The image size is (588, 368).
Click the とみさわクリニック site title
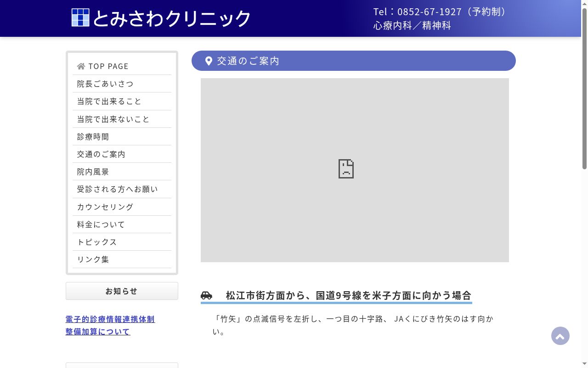pos(172,18)
